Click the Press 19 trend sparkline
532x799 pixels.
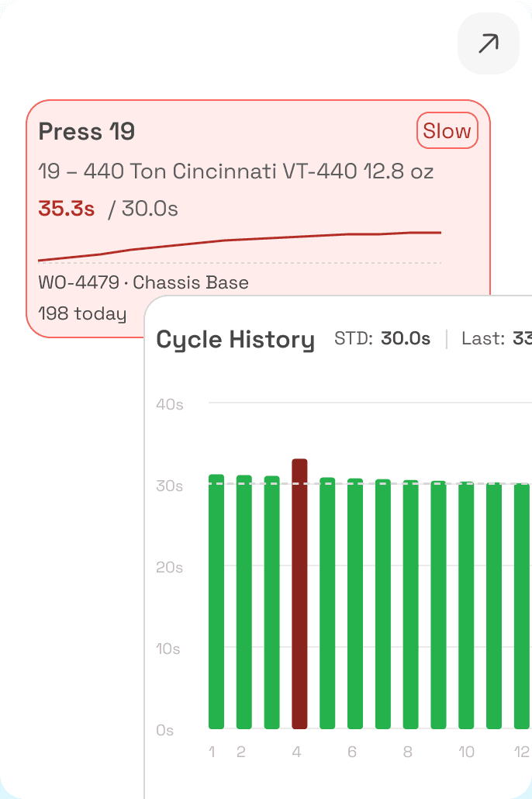(x=240, y=247)
